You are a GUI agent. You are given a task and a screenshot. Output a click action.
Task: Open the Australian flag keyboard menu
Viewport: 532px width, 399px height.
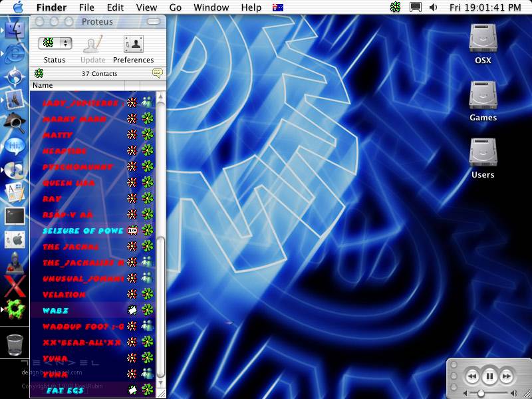[278, 7]
